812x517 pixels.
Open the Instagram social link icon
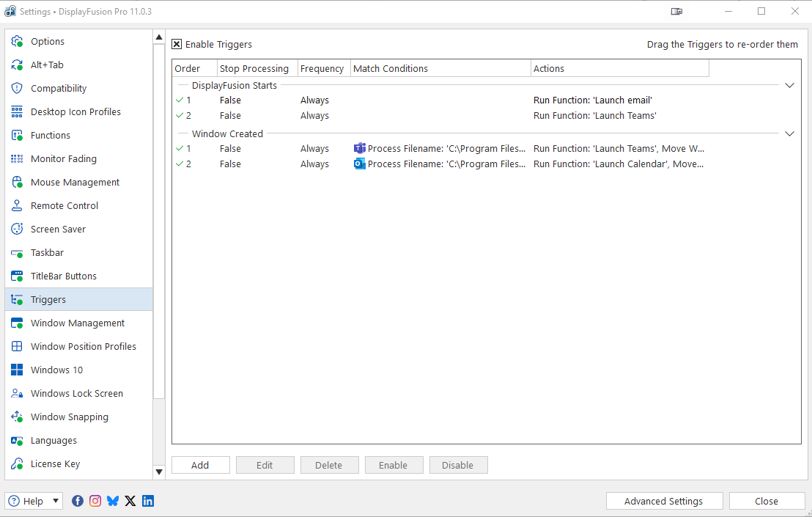(x=95, y=501)
